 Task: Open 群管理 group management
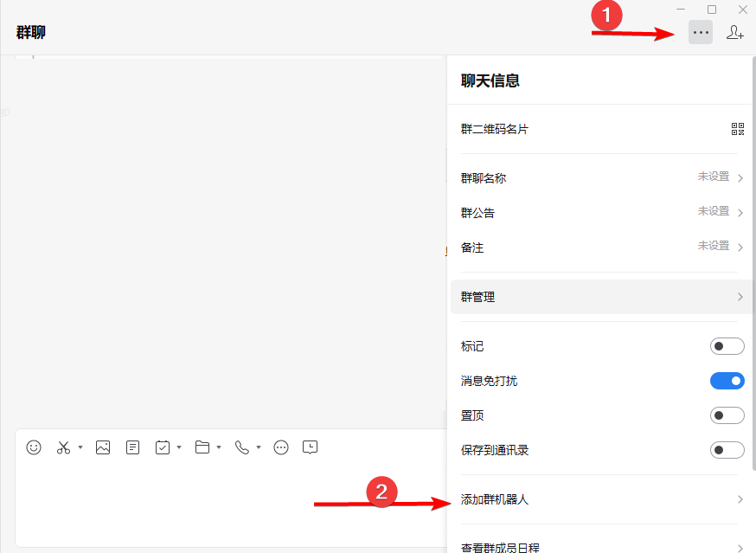tap(599, 297)
